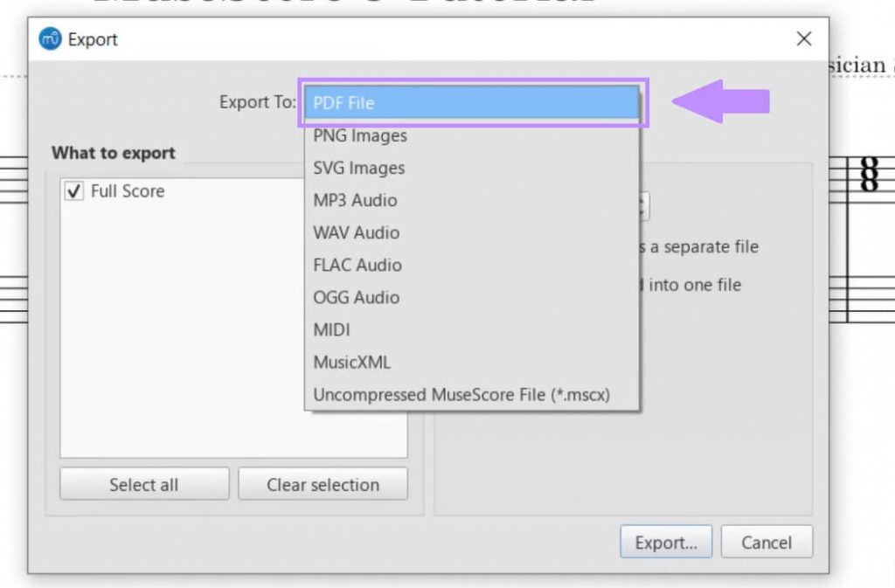Click the MuseScore logo in the dialog title bar
Screen dimensions: 895x588
[x=50, y=38]
